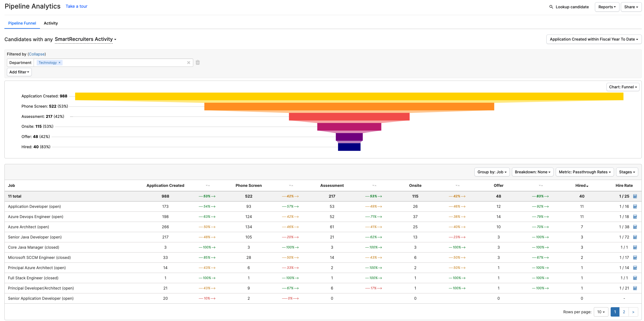This screenshot has width=644, height=321.
Task: Click calculator icon in Core Java Manager row
Action: click(x=635, y=247)
